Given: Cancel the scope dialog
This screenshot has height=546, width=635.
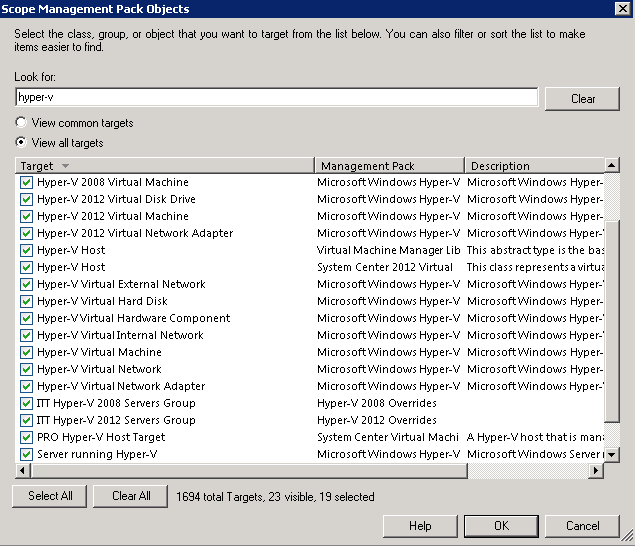Looking at the screenshot, I should (582, 526).
